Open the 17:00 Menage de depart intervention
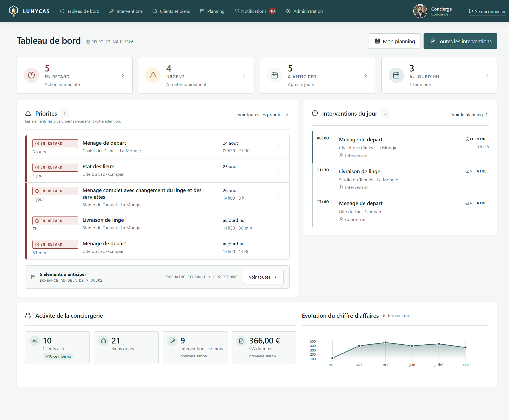509x420 pixels. point(401,211)
